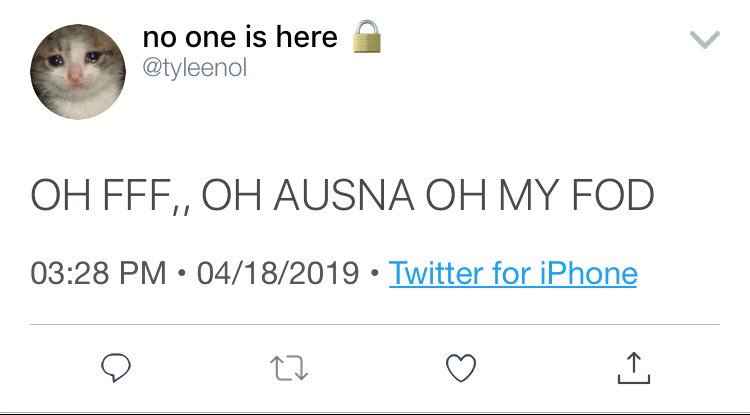Viewport: 750px width, 415px height.
Task: Click the display name "no one is here"
Action: click(x=240, y=37)
